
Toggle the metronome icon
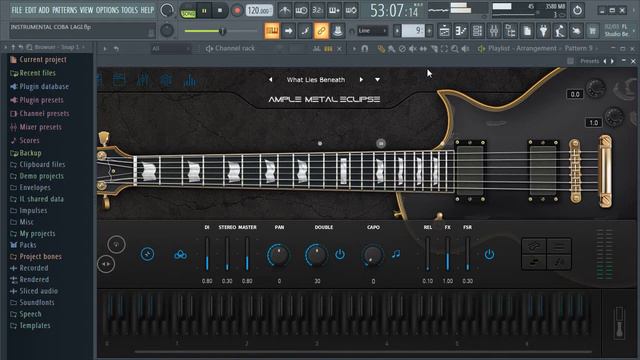click(284, 10)
